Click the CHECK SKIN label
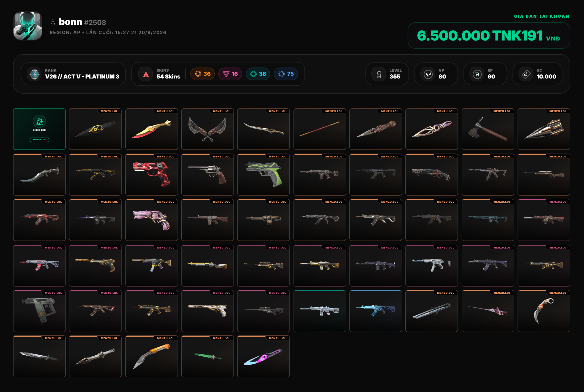584x392 pixels. (39, 130)
